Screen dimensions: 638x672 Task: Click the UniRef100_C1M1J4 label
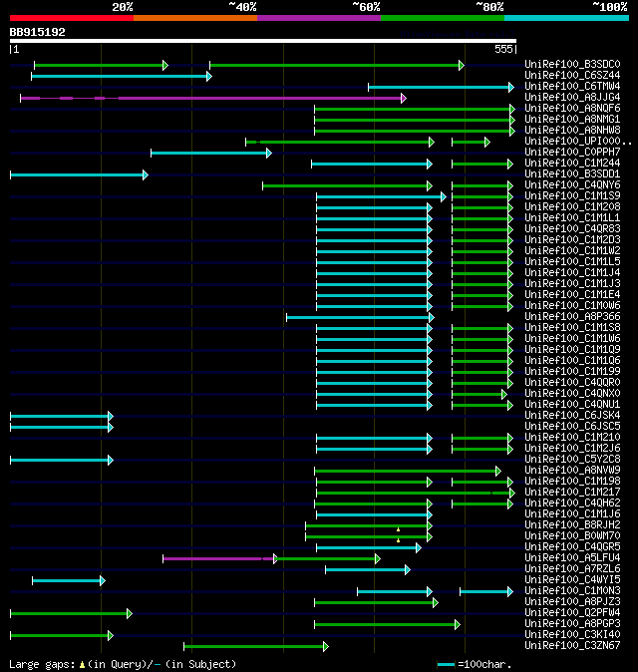pyautogui.click(x=572, y=272)
